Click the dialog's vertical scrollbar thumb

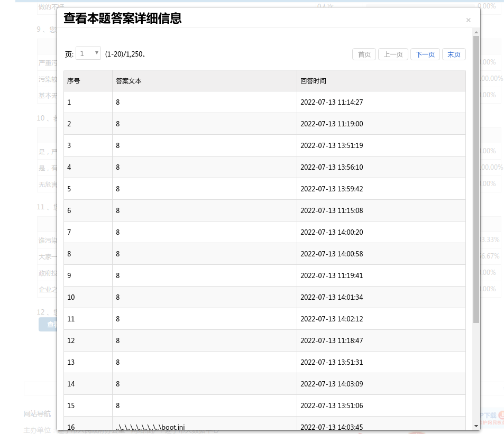[x=476, y=180]
